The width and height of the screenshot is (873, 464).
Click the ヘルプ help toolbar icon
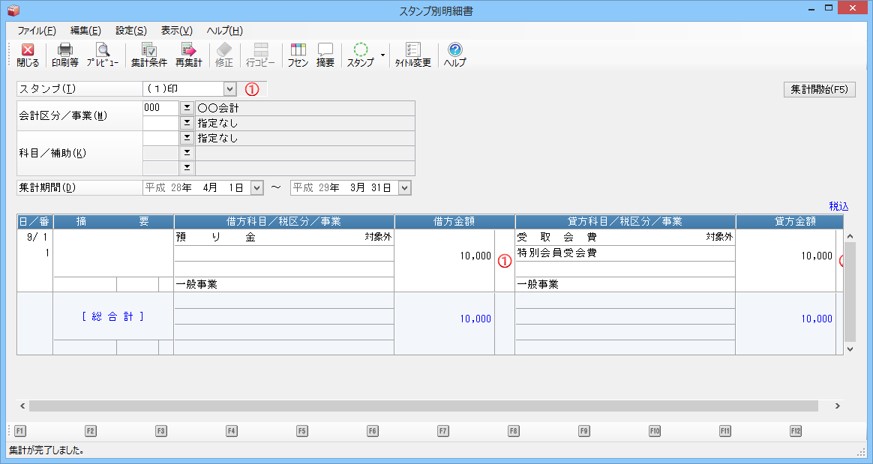point(455,54)
